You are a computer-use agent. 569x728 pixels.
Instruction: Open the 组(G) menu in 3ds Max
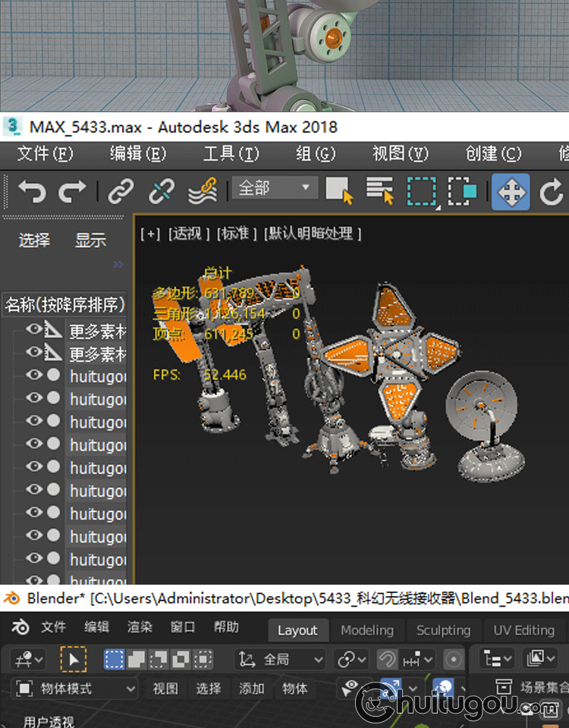[316, 153]
